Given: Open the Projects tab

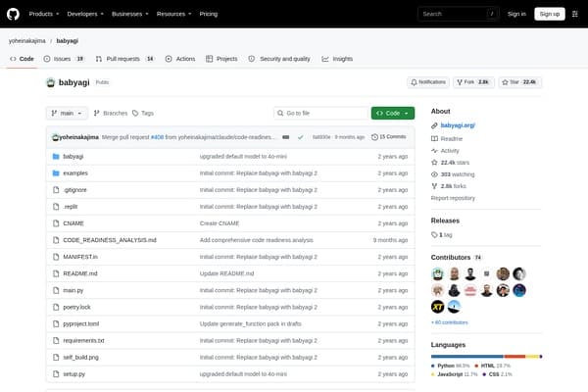Looking at the screenshot, I should pos(221,59).
